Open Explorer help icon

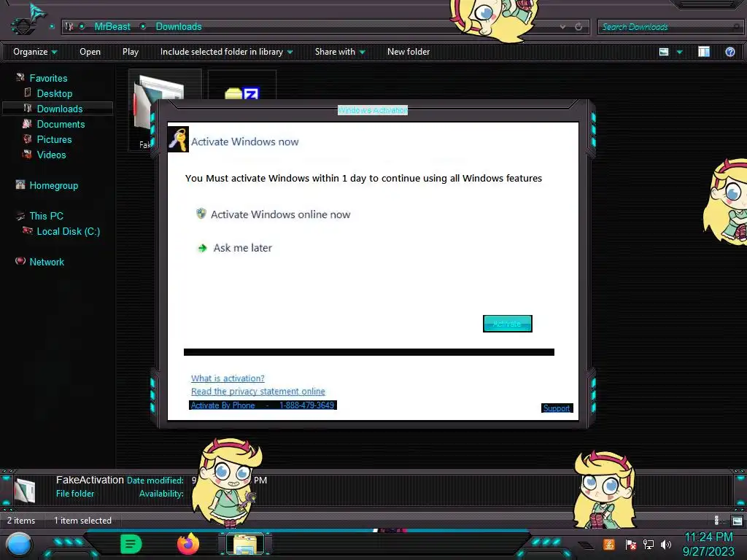coord(729,52)
